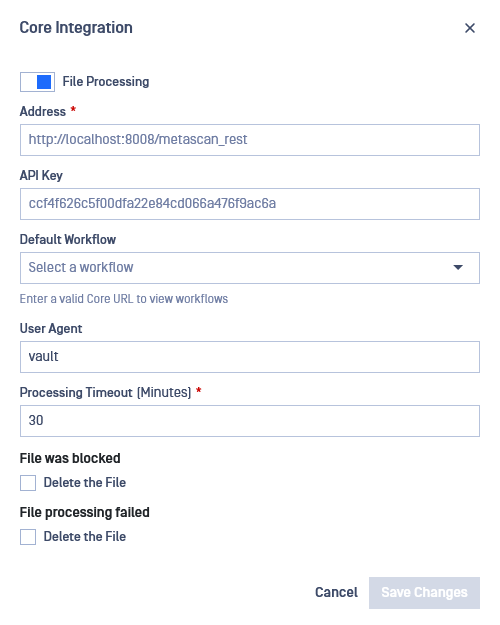
Task: Focus the Processing Timeout field showing 30
Action: [x=250, y=421]
